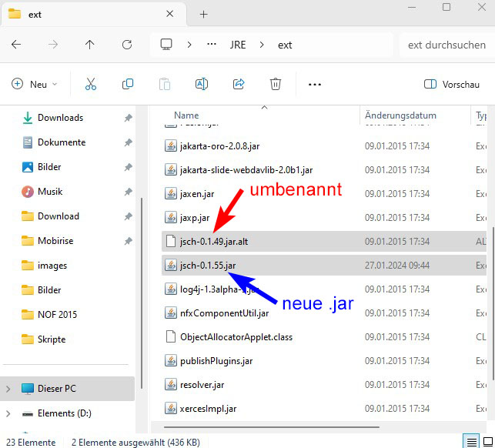Go up one folder level

pyautogui.click(x=90, y=45)
